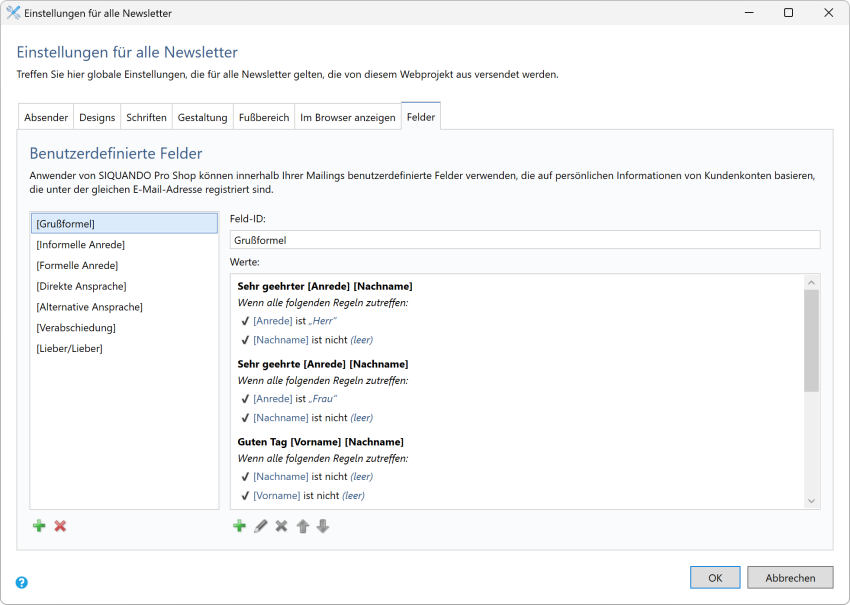Click the Feld-ID text input
The height and width of the screenshot is (605, 850).
524,240
